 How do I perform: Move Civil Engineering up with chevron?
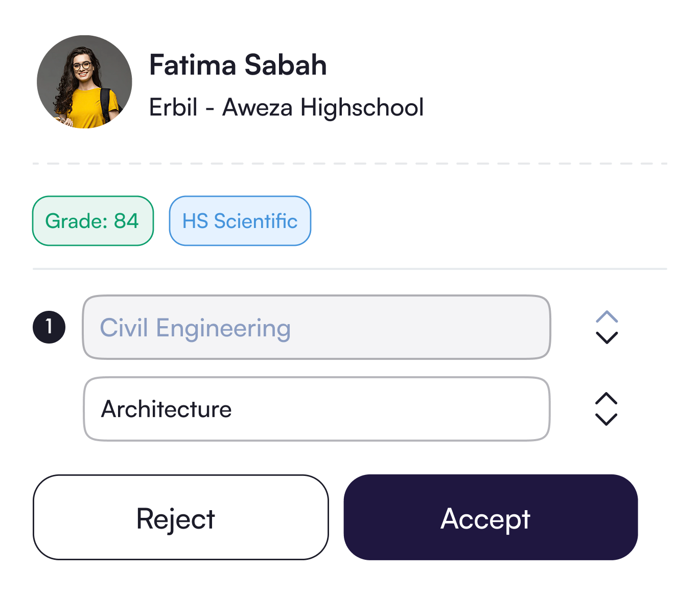[x=607, y=317]
